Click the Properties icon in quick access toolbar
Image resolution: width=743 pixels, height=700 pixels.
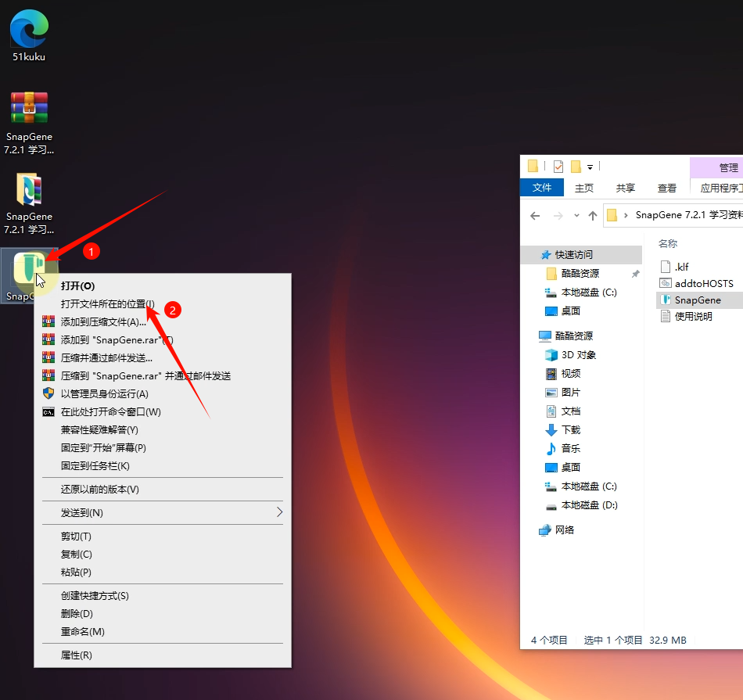(558, 167)
